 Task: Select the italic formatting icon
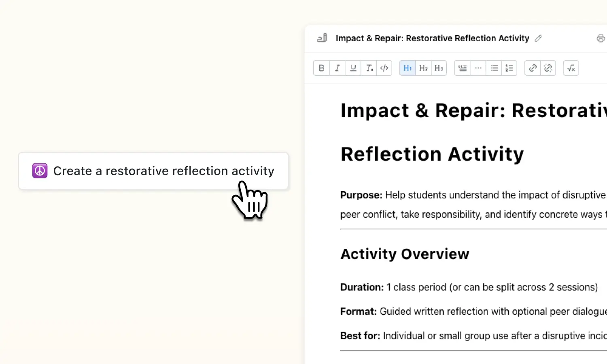coord(337,68)
